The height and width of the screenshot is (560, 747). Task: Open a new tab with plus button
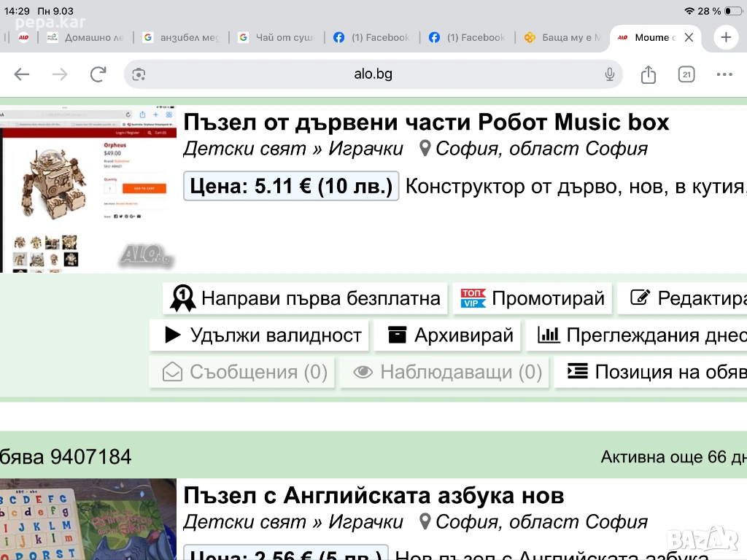point(726,37)
